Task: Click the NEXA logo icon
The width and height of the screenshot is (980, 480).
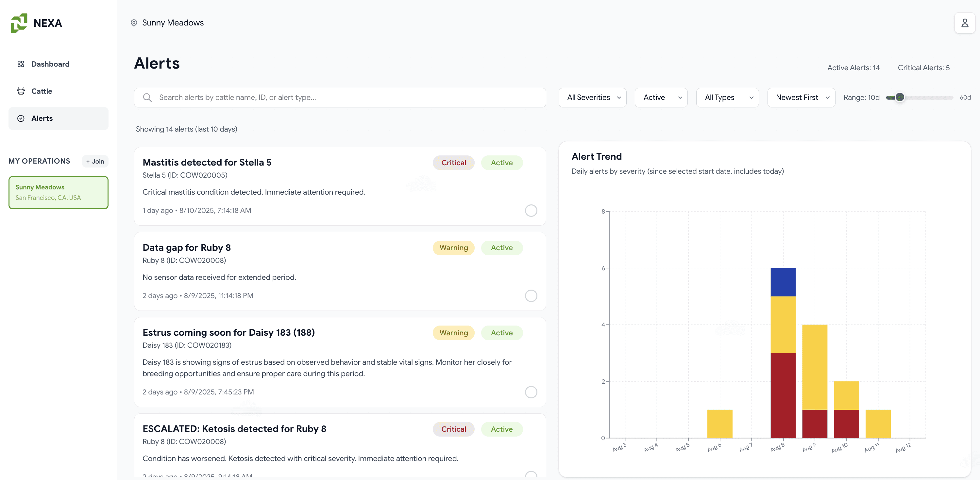Action: 19,23
